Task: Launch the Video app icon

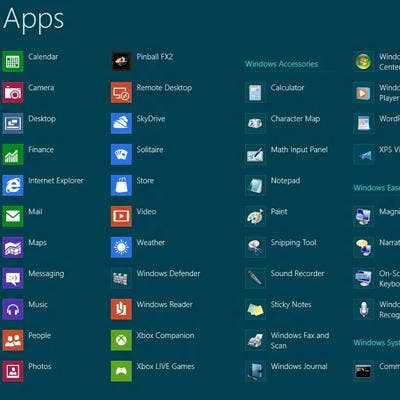Action: coord(121,216)
